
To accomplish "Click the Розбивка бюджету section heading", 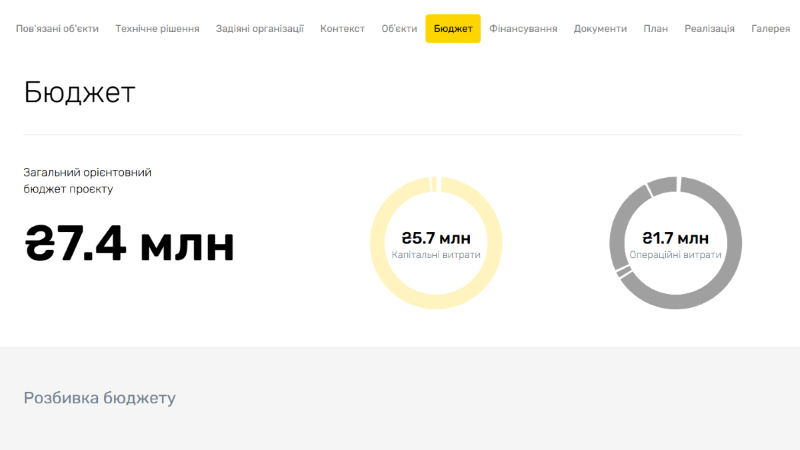I will (x=99, y=398).
